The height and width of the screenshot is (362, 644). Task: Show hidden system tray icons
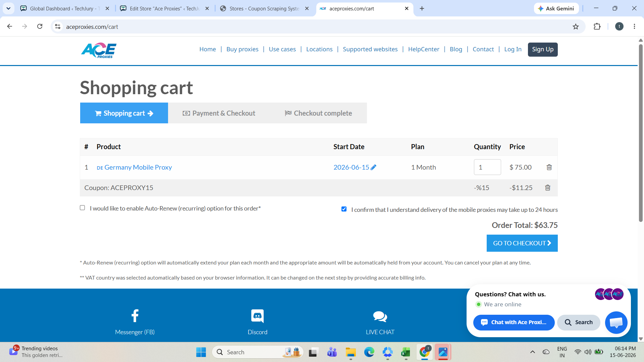pos(532,352)
